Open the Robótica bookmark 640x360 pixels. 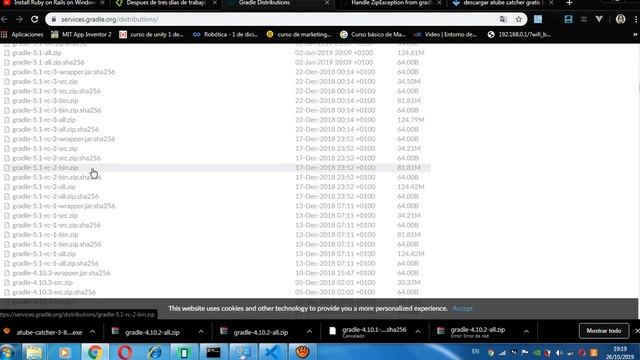(x=225, y=35)
